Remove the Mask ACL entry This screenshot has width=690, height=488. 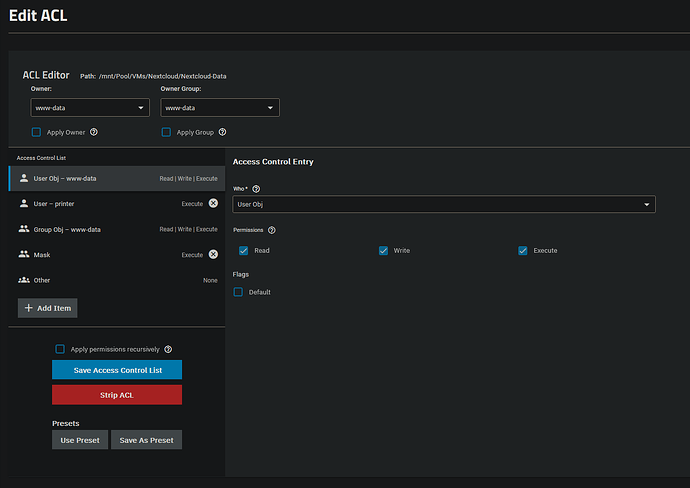[x=213, y=254]
